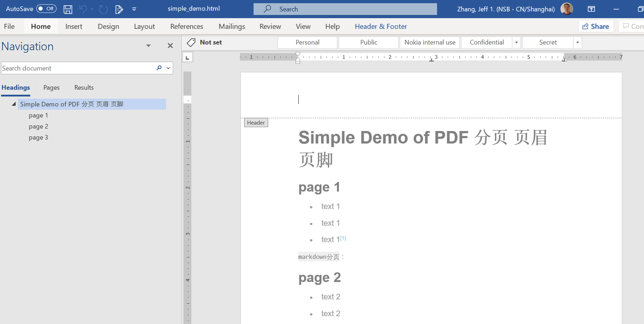Open the Insert ribbon tab

(x=74, y=26)
